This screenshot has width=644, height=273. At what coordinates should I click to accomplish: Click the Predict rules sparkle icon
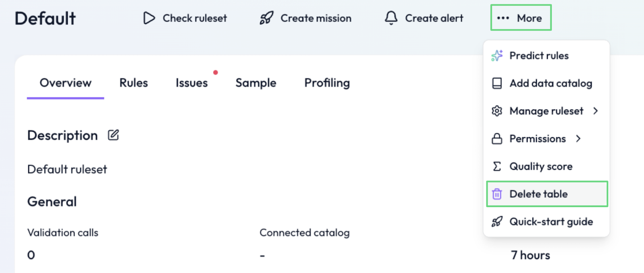click(x=497, y=56)
